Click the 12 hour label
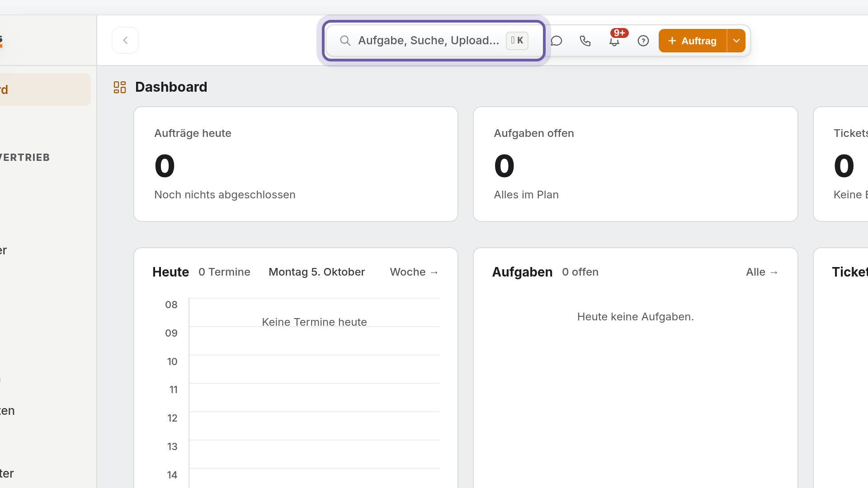The height and width of the screenshot is (488, 868). [x=172, y=418]
